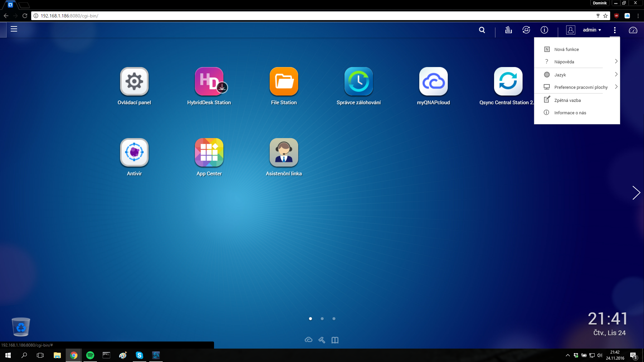Switch to second desktop page dot
The height and width of the screenshot is (362, 644).
coord(322,319)
